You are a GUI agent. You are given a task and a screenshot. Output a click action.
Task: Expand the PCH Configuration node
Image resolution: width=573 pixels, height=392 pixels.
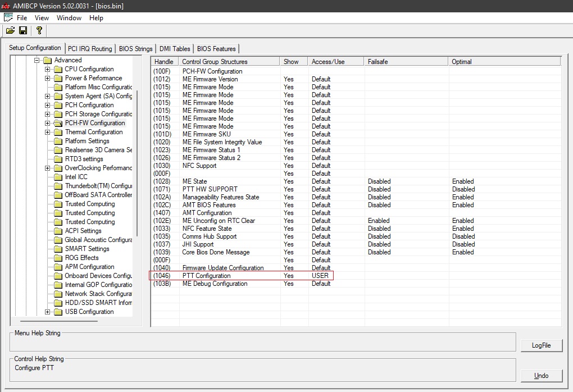tap(47, 105)
